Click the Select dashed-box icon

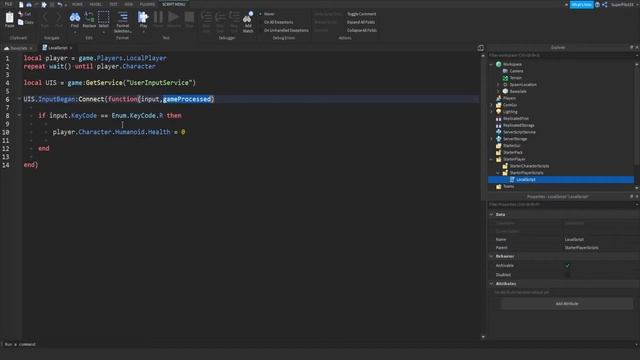104,17
